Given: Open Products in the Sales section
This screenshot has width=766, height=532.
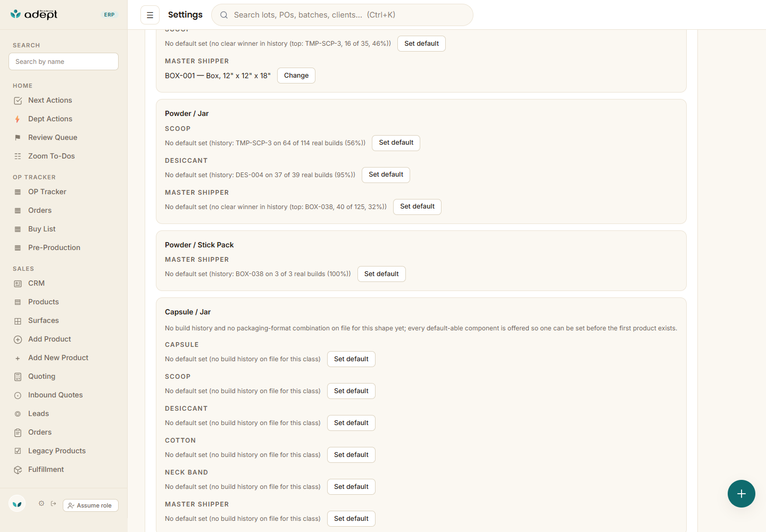Looking at the screenshot, I should pyautogui.click(x=63, y=302).
